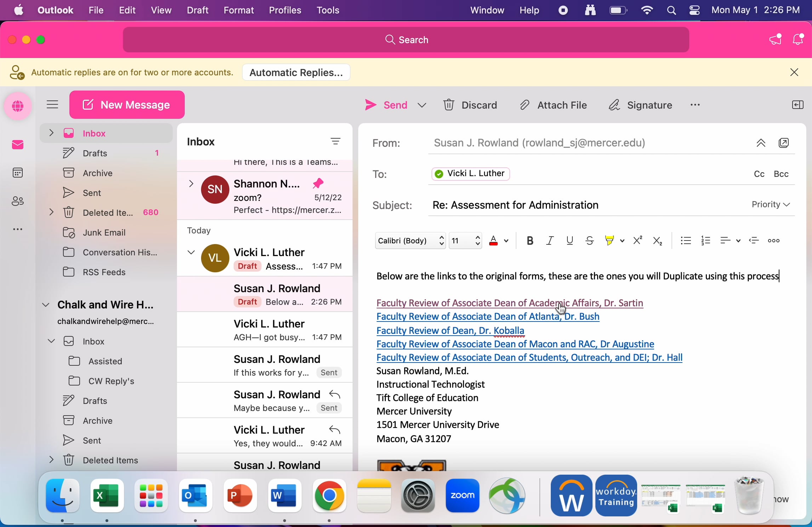This screenshot has width=812, height=527.
Task: Collapse the Chalk and Wire Help account
Action: click(46, 305)
